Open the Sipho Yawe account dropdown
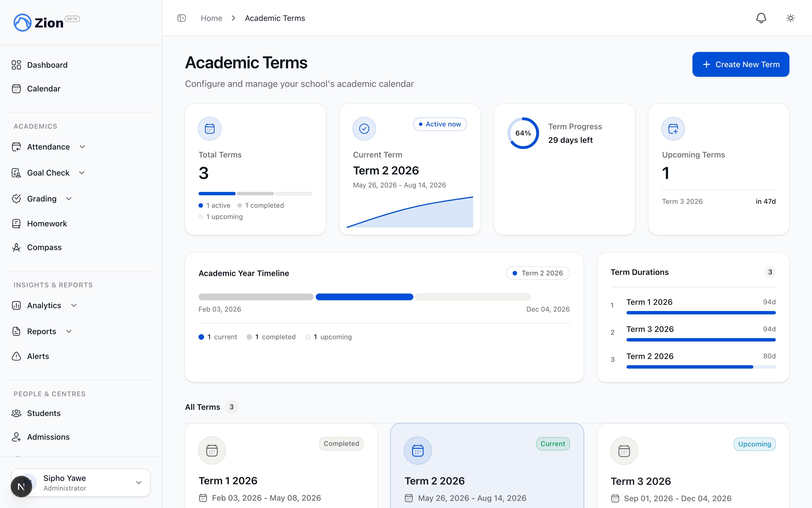Screen dimensions: 812x508 pos(81,483)
